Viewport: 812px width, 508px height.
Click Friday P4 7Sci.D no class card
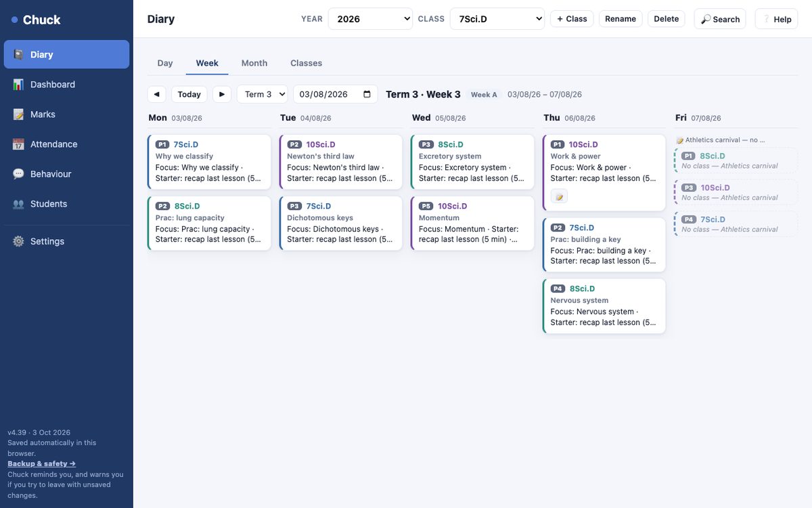[736, 224]
